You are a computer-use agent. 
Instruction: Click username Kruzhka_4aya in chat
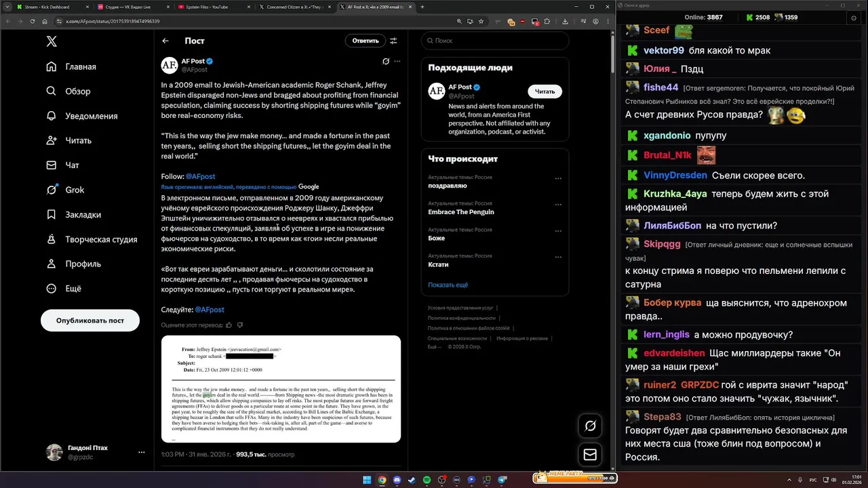[x=675, y=194]
